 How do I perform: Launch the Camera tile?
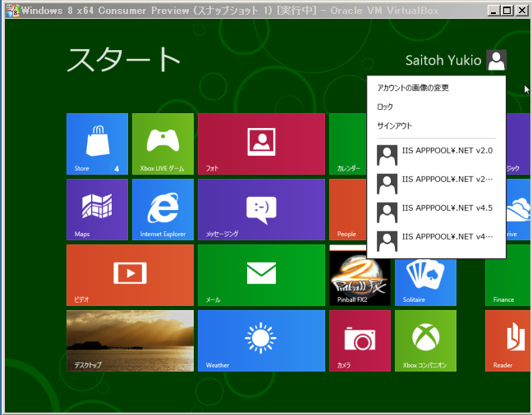click(360, 340)
